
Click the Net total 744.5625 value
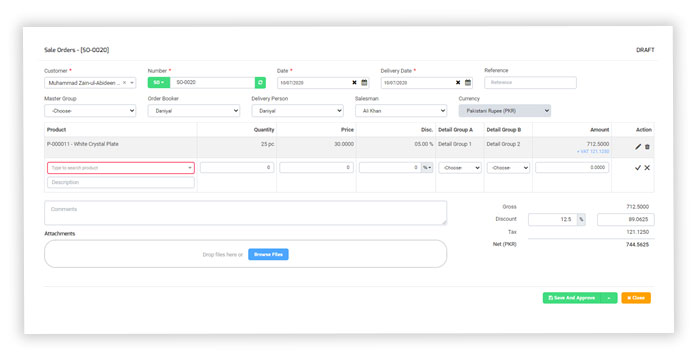[x=637, y=245]
